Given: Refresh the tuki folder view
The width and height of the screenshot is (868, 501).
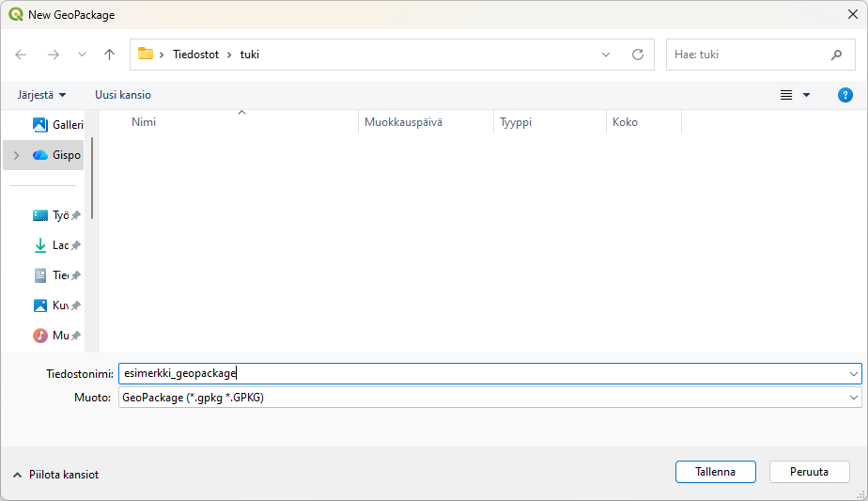Looking at the screenshot, I should [x=638, y=55].
